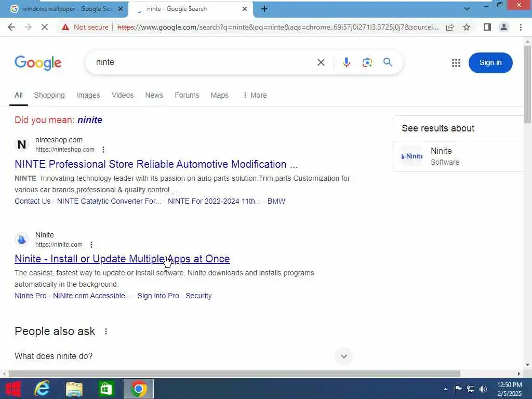Open the Ninite Pro sitelink
Viewport: 532px width, 399px height.
(x=31, y=296)
